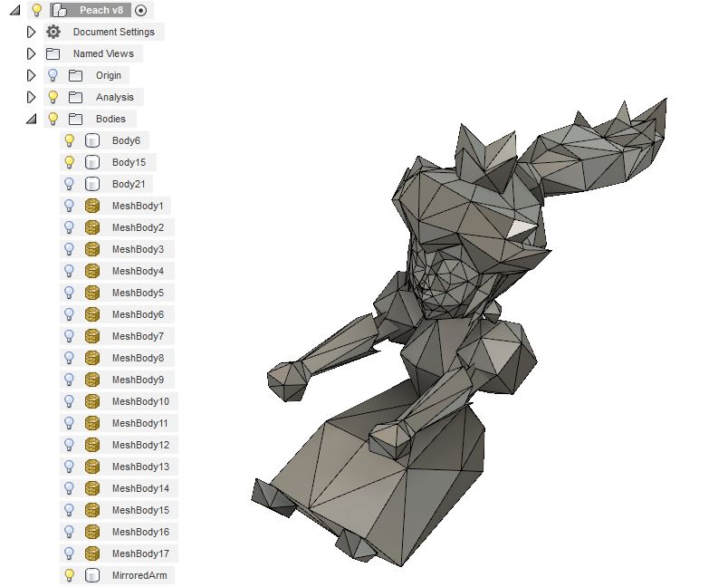Expand the Analysis folder
The width and height of the screenshot is (728, 587).
click(31, 97)
